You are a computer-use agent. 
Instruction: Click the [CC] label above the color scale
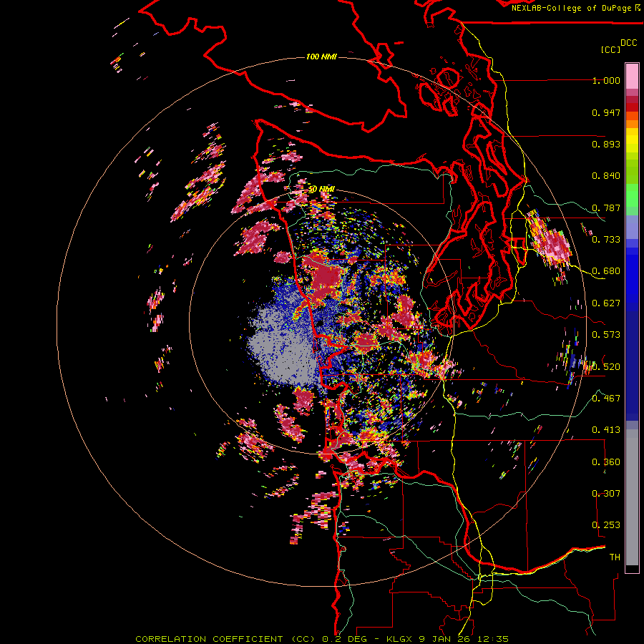tap(610, 49)
